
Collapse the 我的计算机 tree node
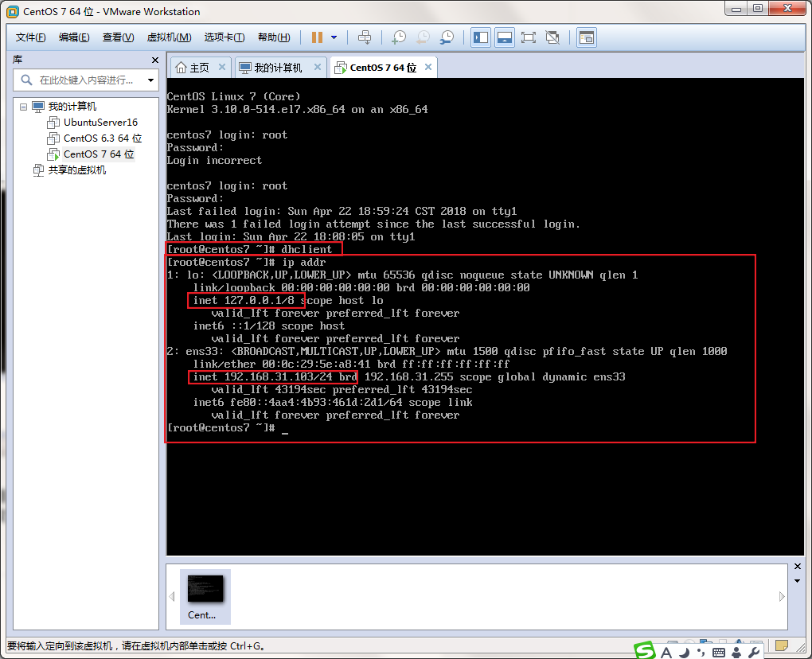tap(23, 107)
